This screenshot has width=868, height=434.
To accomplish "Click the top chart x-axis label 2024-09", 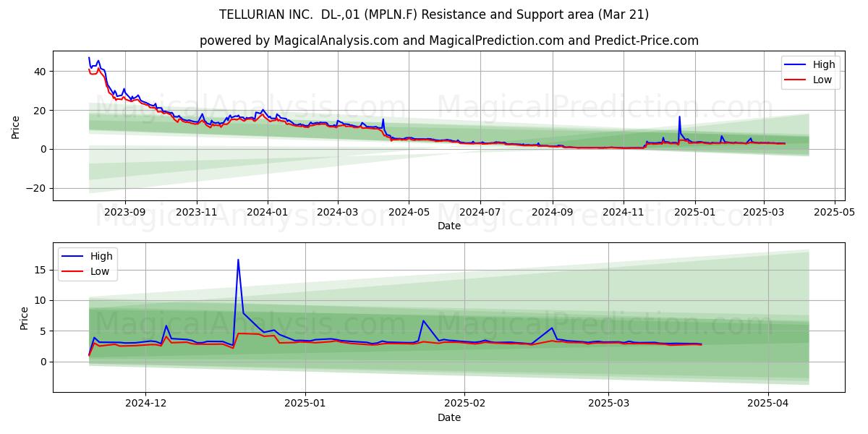I will pyautogui.click(x=553, y=212).
